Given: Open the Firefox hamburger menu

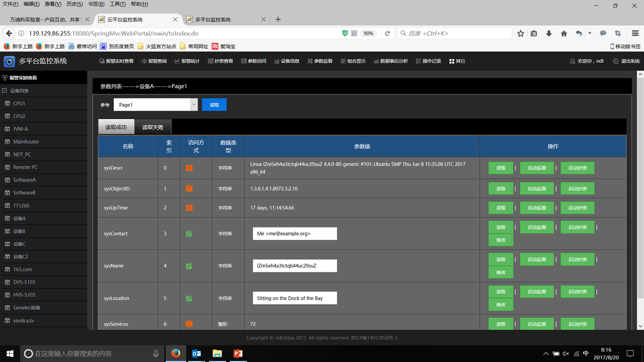Looking at the screenshot, I should pos(635,33).
